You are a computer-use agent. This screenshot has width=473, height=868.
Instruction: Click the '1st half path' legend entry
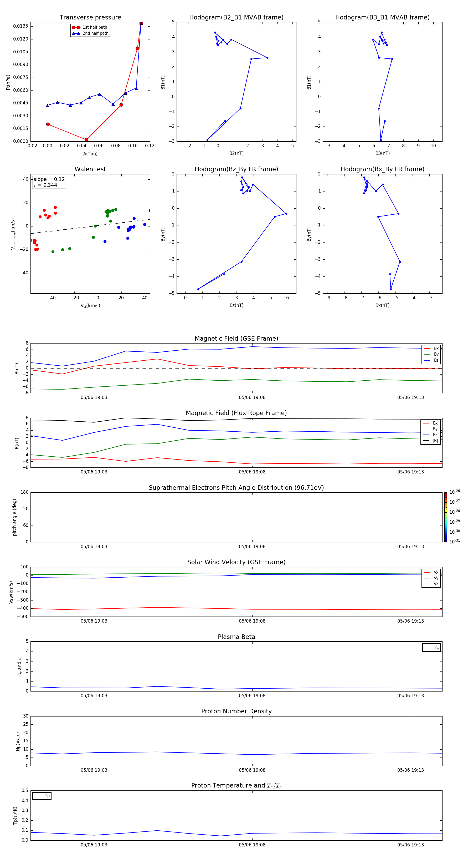point(90,27)
